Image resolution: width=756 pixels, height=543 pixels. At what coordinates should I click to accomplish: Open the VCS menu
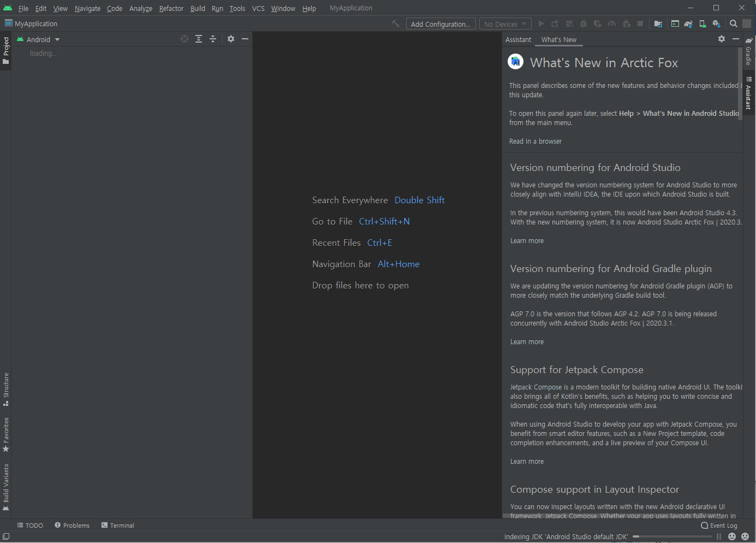point(258,8)
